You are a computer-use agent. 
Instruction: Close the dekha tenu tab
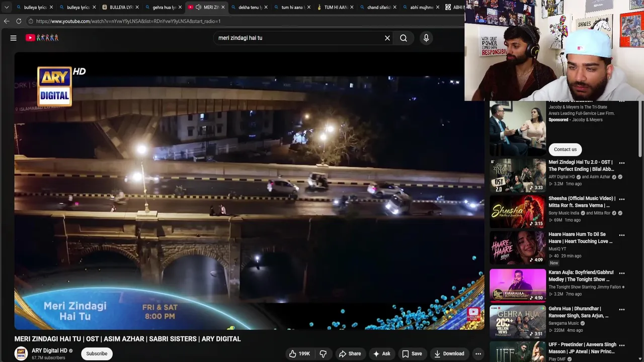coord(266,7)
